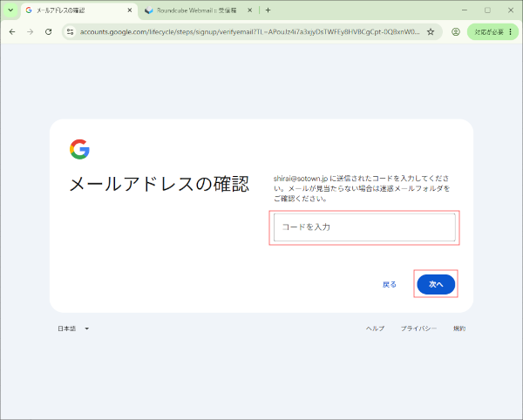Minimize the Chrome window

[x=465, y=10]
